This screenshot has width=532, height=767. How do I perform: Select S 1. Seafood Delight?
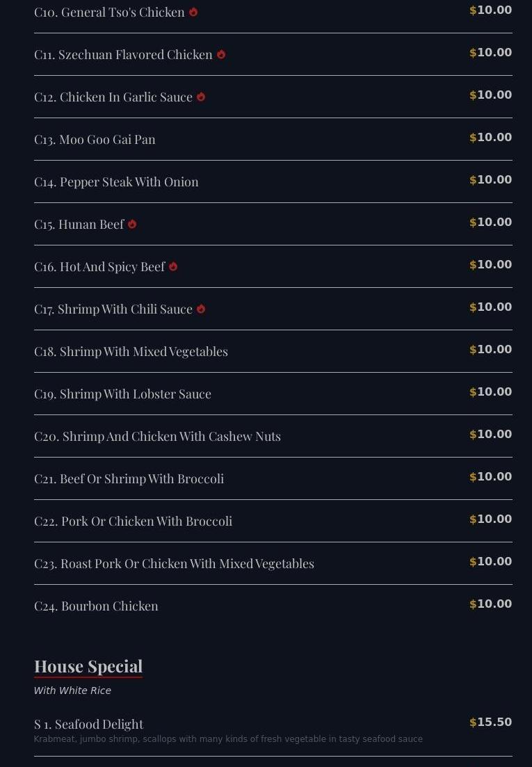pos(88,724)
